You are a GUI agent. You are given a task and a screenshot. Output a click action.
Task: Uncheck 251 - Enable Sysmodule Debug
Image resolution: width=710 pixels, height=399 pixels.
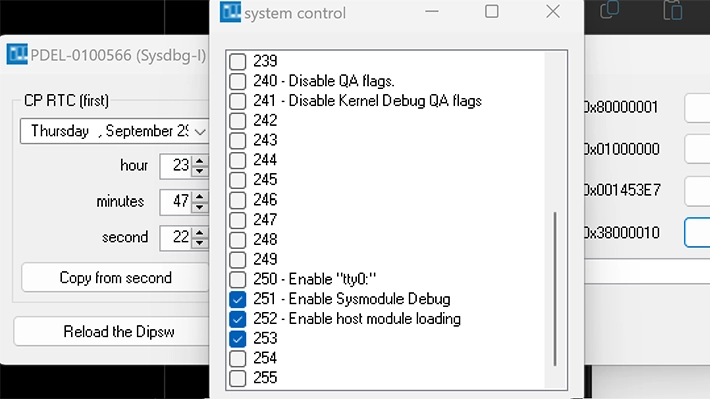pos(237,299)
